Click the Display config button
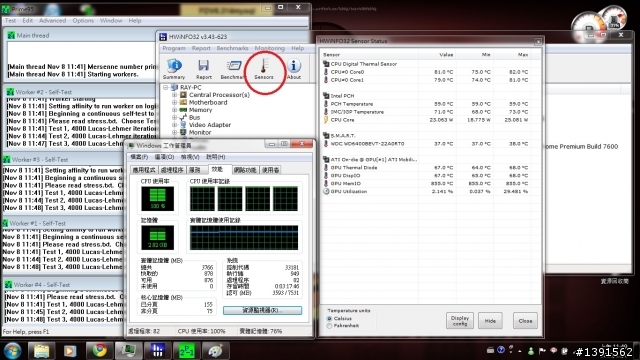The height and width of the screenshot is (360, 640). pos(460,321)
